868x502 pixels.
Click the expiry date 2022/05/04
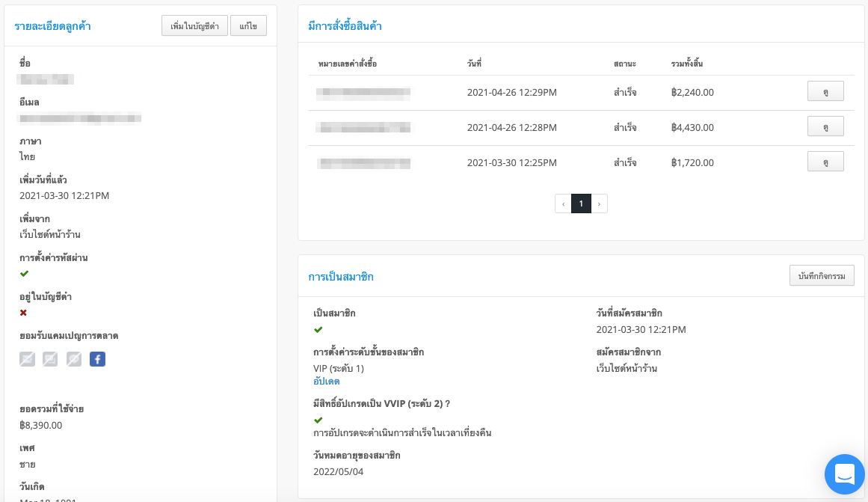coord(338,472)
